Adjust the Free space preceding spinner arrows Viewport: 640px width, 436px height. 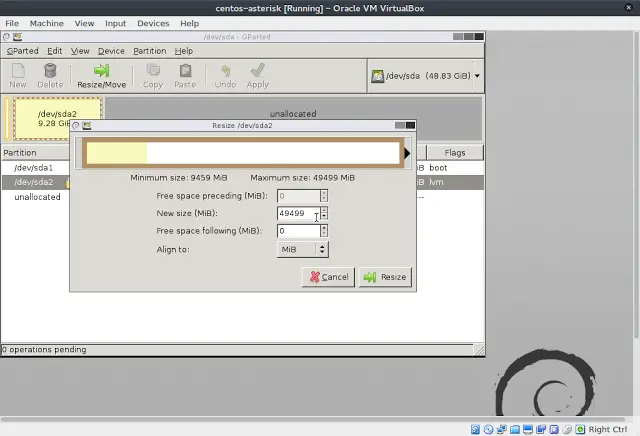pos(324,196)
